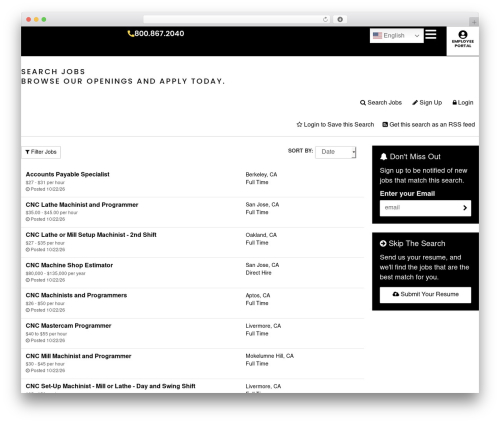Image resolution: width=500 pixels, height=423 pixels.
Task: Click the Mokelumne Hill, CA location text
Action: click(270, 356)
